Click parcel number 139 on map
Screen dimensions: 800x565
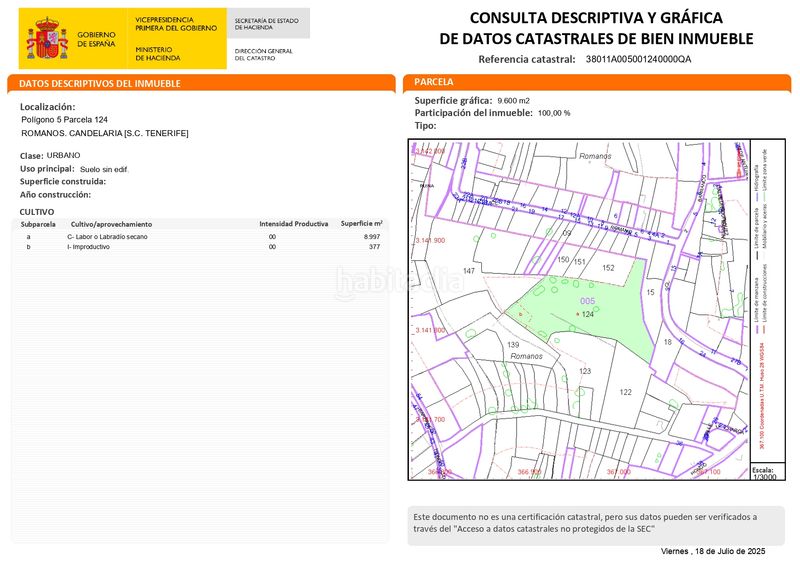(513, 345)
